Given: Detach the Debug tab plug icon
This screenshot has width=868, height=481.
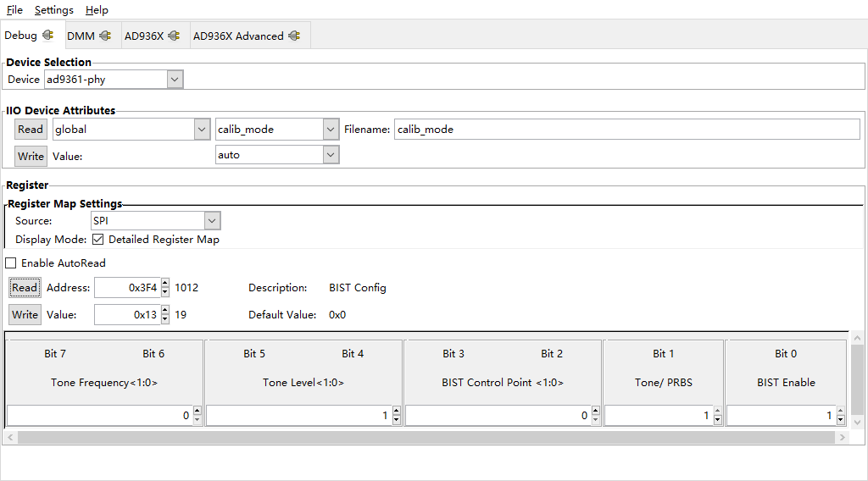Looking at the screenshot, I should (x=48, y=36).
